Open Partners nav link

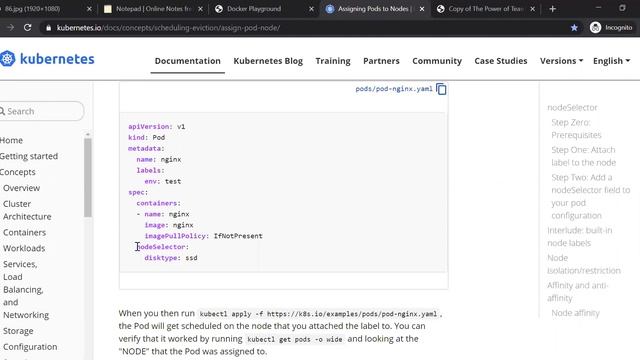click(x=381, y=61)
